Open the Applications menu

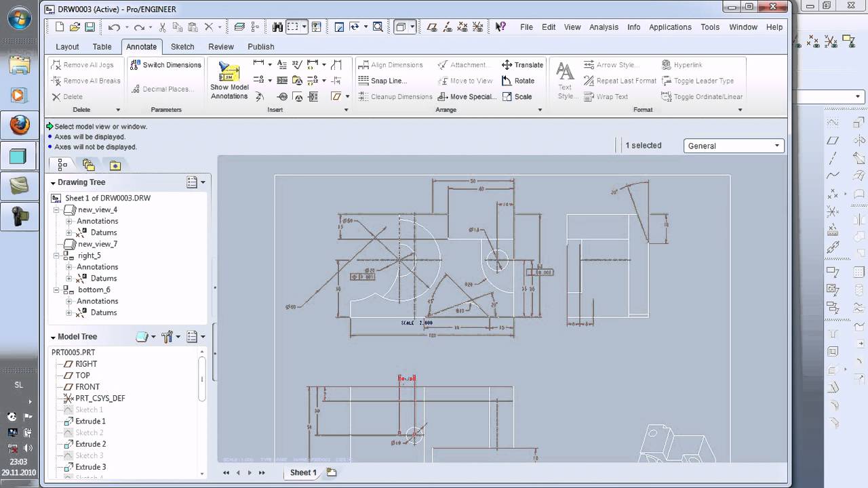[x=670, y=27]
